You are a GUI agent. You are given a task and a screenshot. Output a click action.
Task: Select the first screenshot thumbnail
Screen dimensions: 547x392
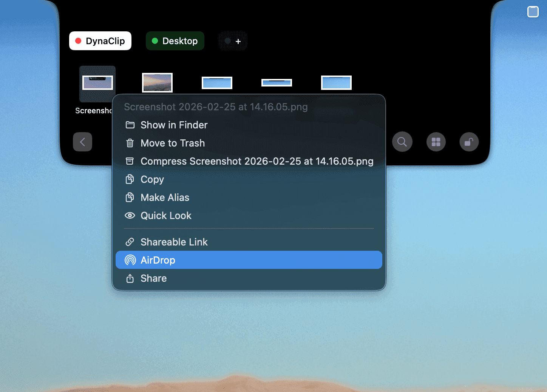coord(97,83)
